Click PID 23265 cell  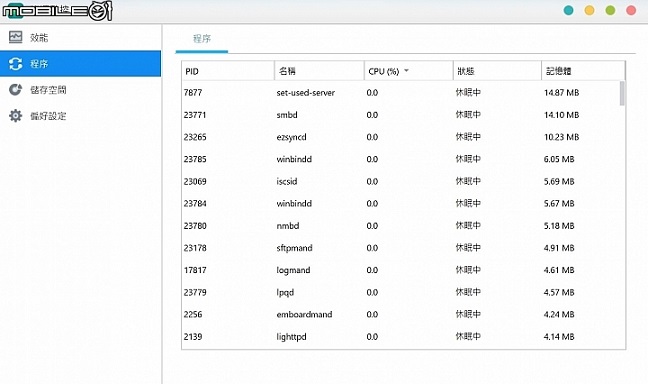[x=195, y=137]
